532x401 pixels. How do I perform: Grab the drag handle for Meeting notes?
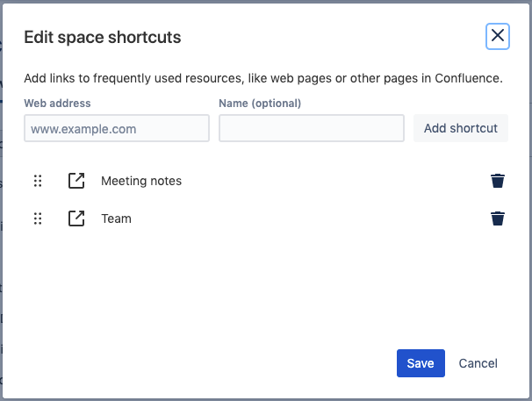38,181
